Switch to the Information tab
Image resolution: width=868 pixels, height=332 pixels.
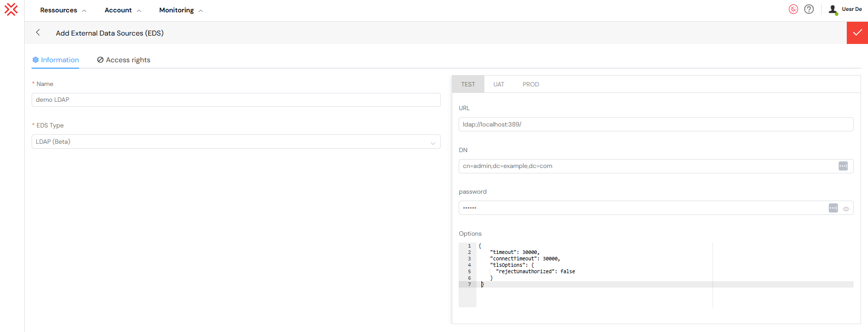[56, 60]
